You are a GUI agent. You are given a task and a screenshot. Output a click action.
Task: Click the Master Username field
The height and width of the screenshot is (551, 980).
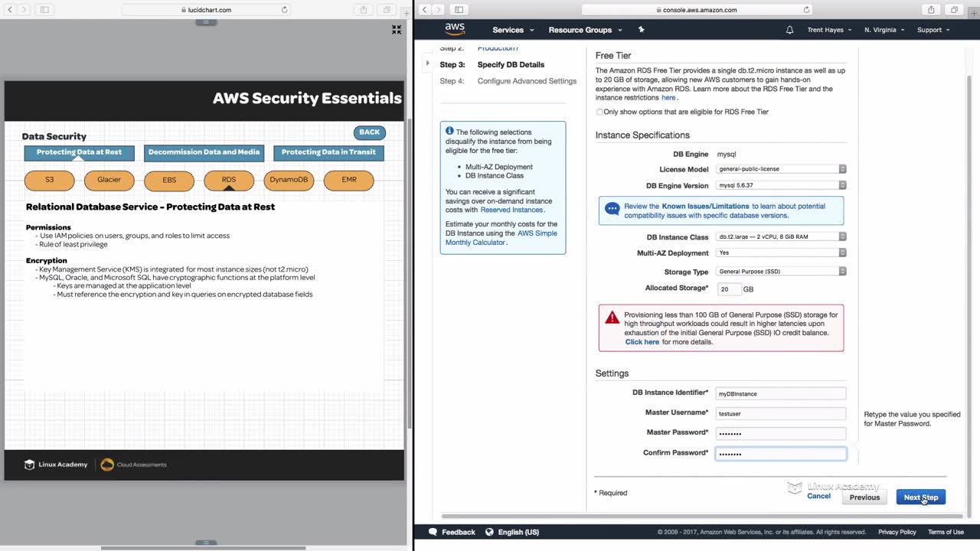click(x=781, y=413)
